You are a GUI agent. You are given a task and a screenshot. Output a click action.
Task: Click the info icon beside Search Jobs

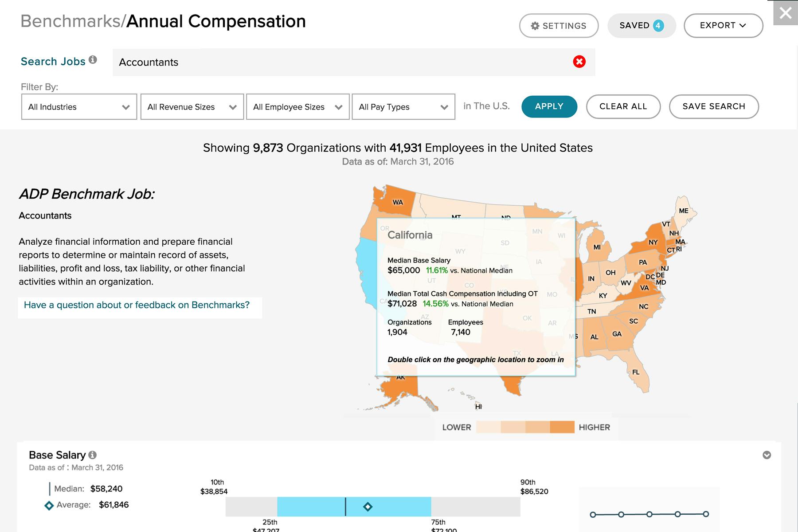tap(93, 60)
